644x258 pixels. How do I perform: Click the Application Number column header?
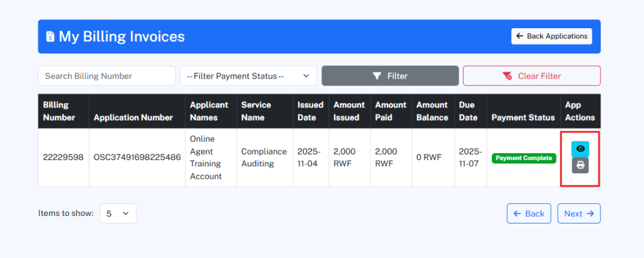(133, 117)
